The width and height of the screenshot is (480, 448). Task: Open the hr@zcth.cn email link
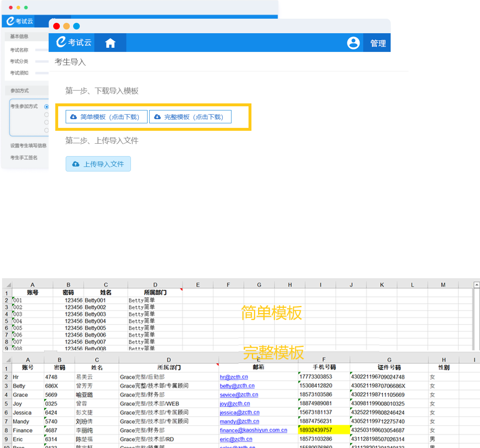tap(234, 377)
